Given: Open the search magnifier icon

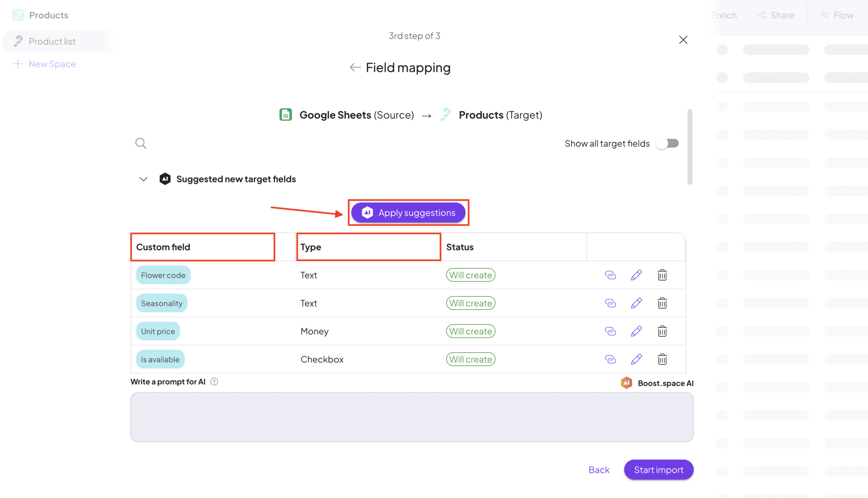Looking at the screenshot, I should click(141, 143).
